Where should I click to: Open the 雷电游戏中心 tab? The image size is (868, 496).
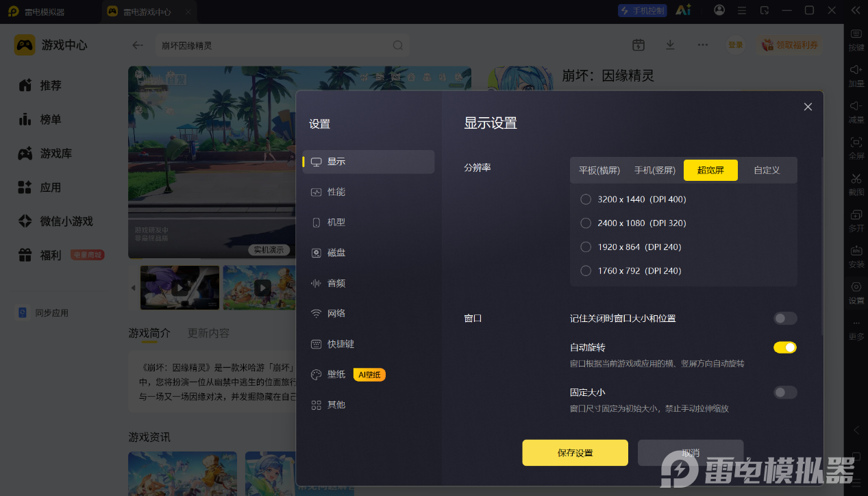[149, 11]
